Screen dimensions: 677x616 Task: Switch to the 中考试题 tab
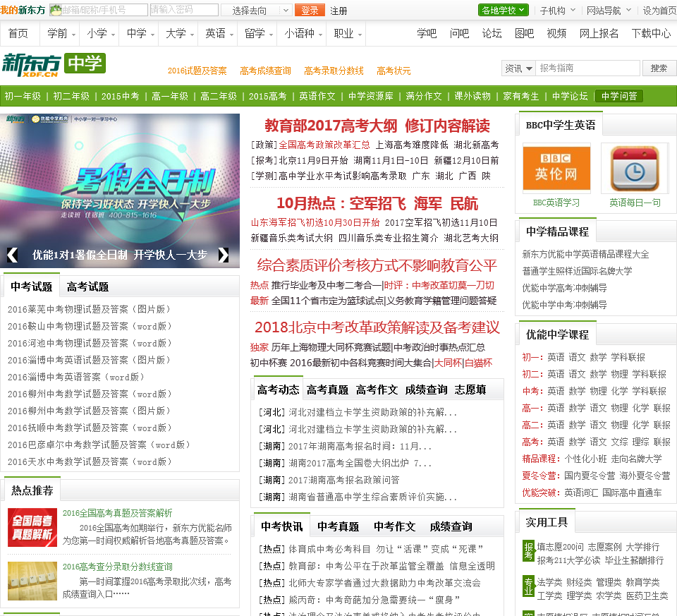(x=32, y=286)
